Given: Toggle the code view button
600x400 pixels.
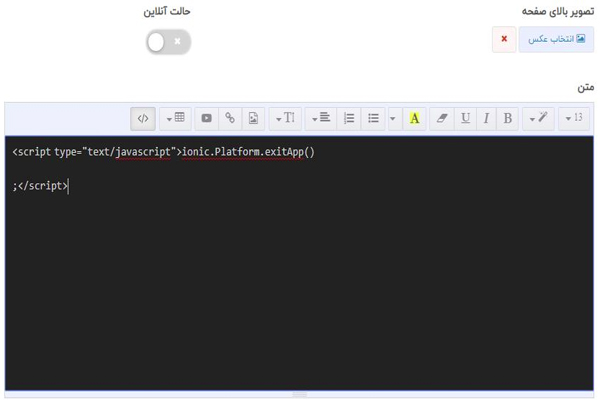Looking at the screenshot, I should click(143, 119).
